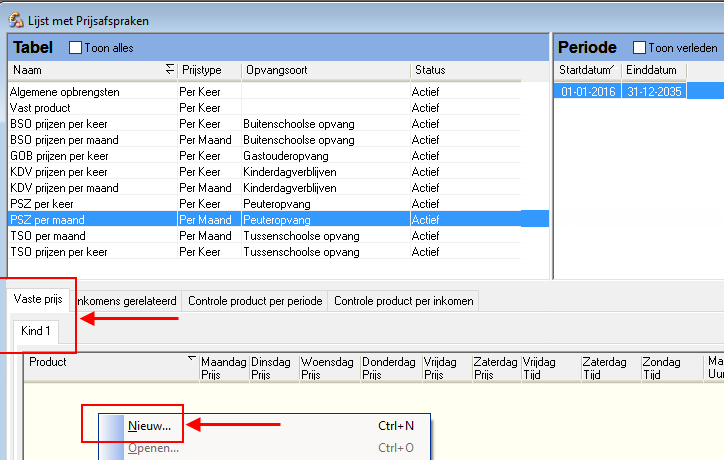Tick the Toon verleden checkbox
This screenshot has height=460, width=724.
click(640, 48)
